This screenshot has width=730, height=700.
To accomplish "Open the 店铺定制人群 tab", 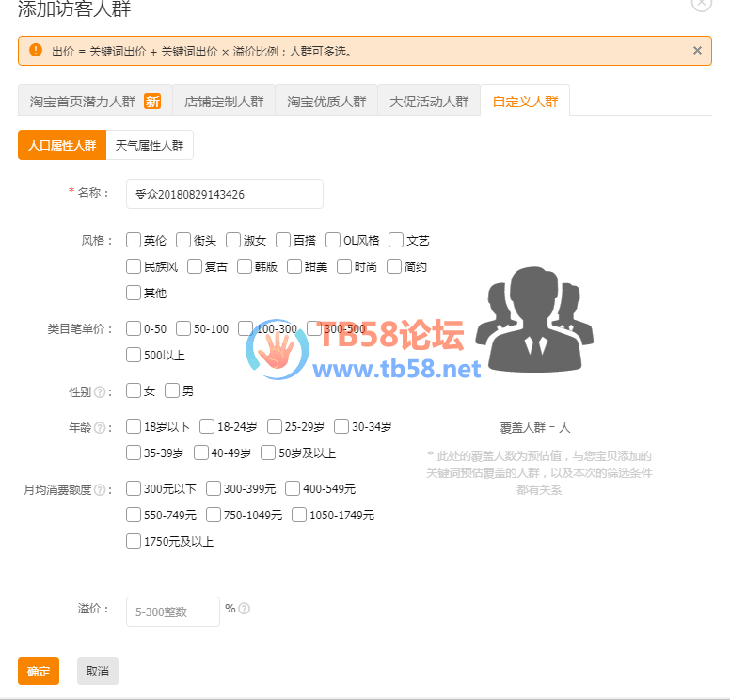I will [224, 101].
